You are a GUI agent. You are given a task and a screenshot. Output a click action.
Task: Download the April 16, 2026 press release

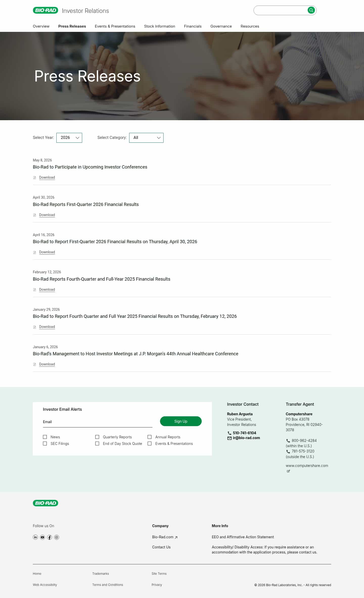click(47, 252)
